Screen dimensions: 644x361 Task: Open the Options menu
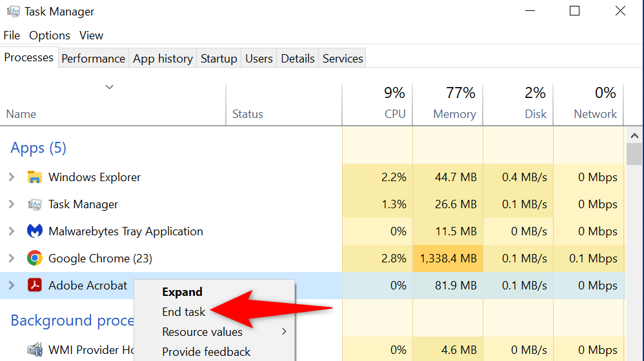(x=50, y=35)
